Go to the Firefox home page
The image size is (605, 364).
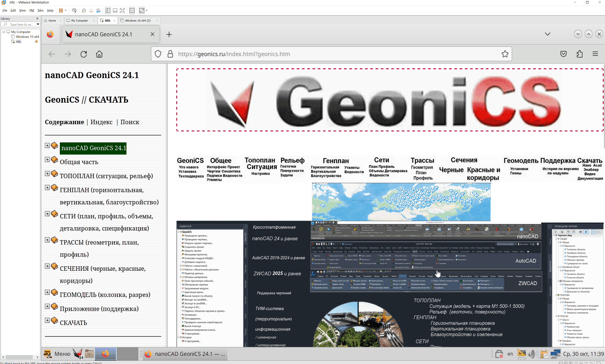tap(99, 54)
